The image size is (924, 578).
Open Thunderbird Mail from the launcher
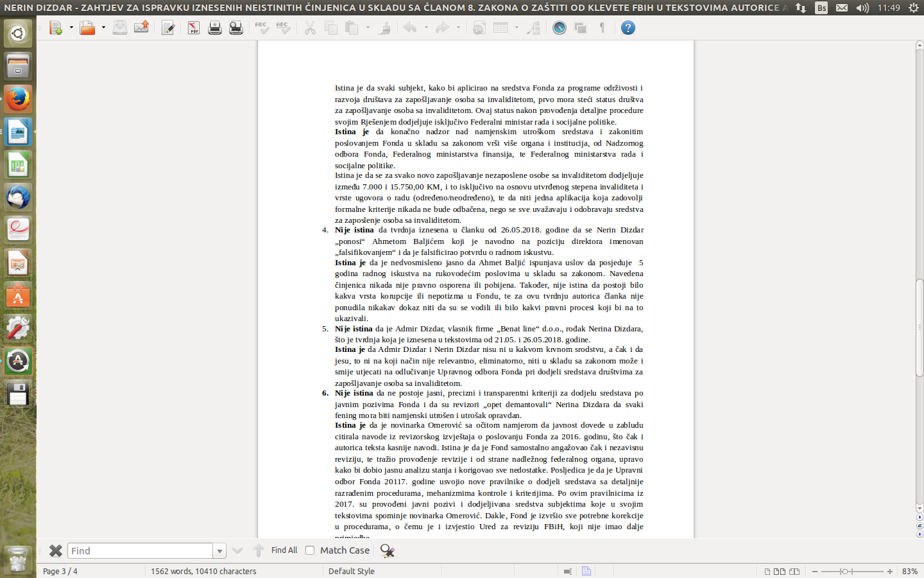18,197
